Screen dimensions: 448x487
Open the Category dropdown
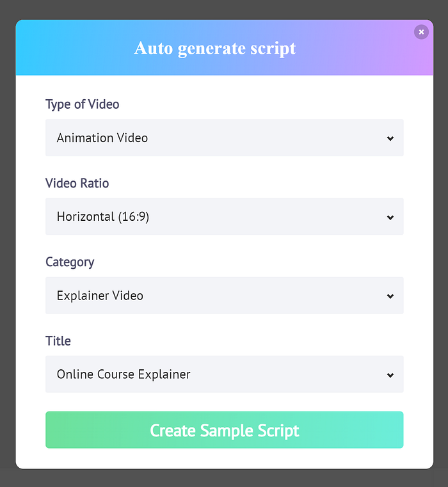point(224,296)
